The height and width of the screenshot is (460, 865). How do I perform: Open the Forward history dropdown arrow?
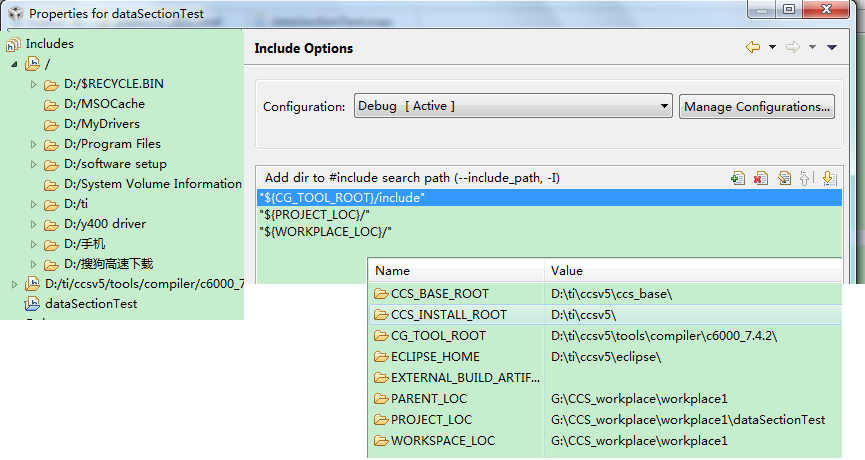click(x=812, y=47)
